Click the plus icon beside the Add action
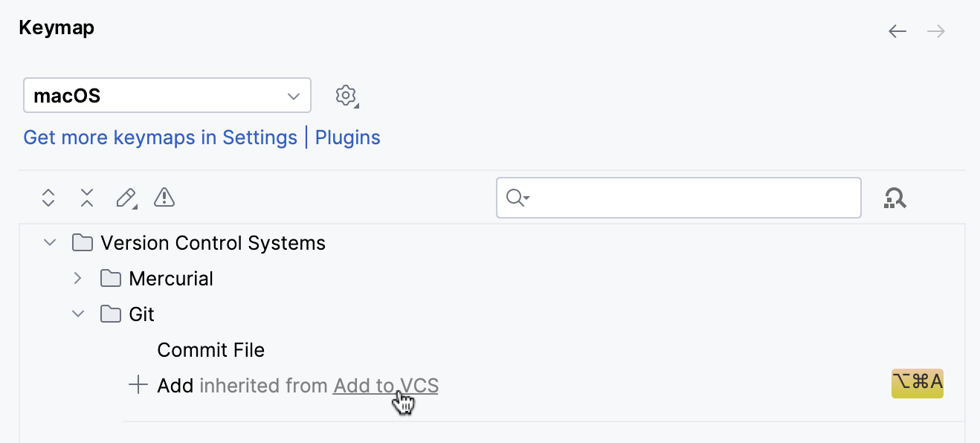The height and width of the screenshot is (443, 980). click(x=138, y=385)
